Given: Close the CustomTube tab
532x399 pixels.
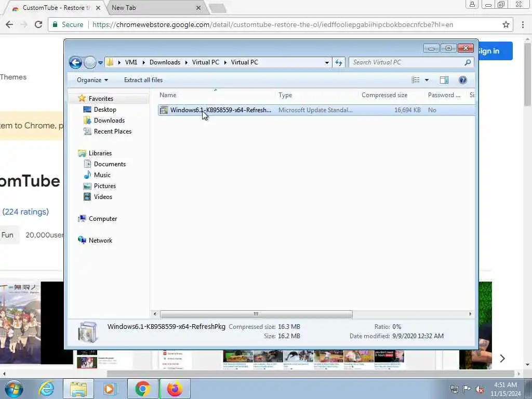Looking at the screenshot, I should tap(98, 8).
